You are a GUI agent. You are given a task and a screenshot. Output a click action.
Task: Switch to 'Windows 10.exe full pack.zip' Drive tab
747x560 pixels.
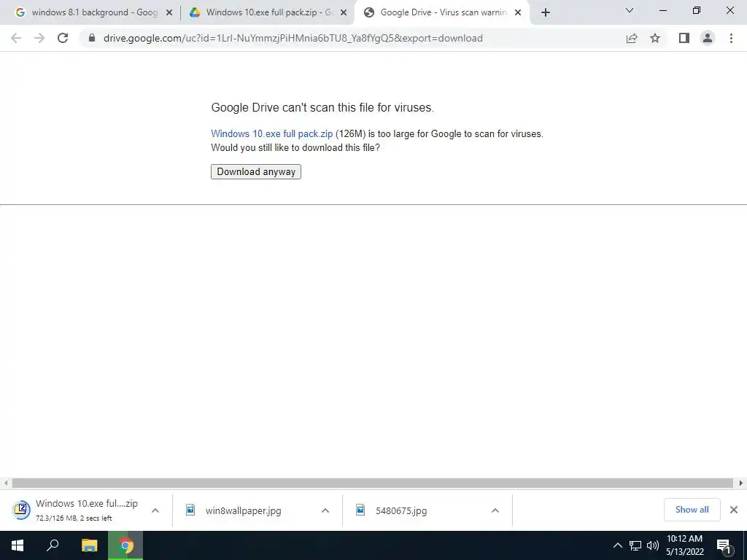pyautogui.click(x=267, y=12)
